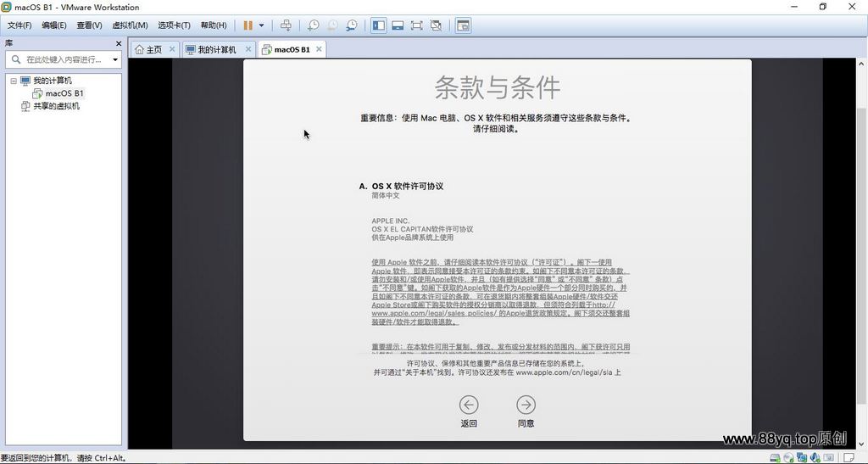Toggle the library sidebar view
The height and width of the screenshot is (464, 868).
(x=379, y=25)
